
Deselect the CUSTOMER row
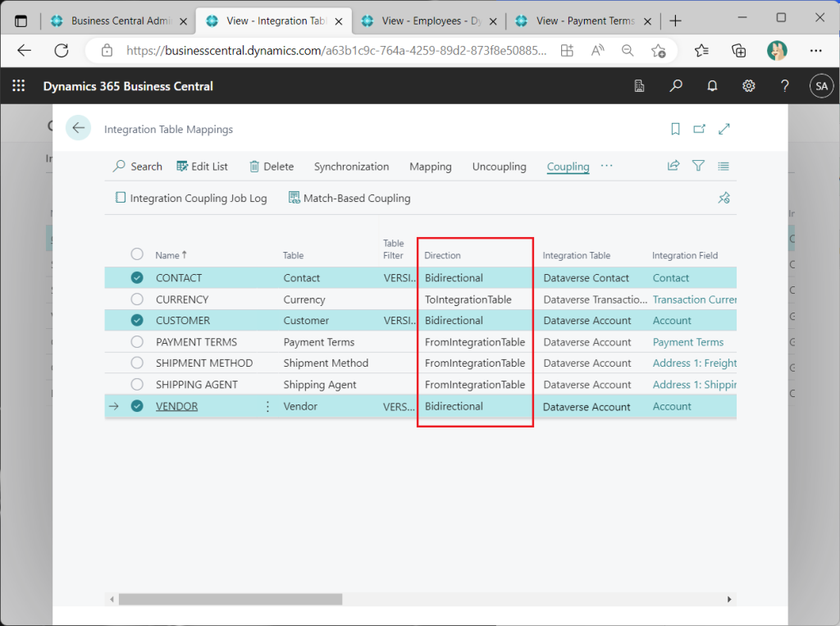(x=137, y=320)
